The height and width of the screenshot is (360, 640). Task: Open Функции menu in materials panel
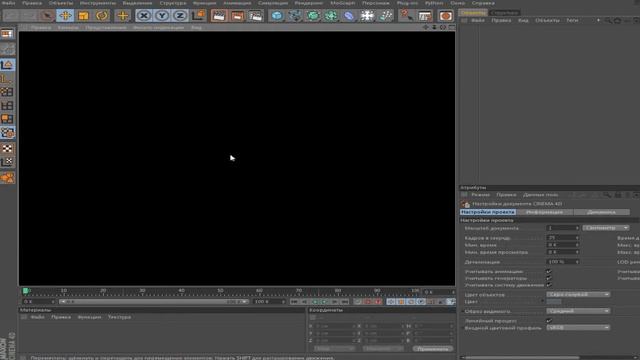pyautogui.click(x=89, y=317)
